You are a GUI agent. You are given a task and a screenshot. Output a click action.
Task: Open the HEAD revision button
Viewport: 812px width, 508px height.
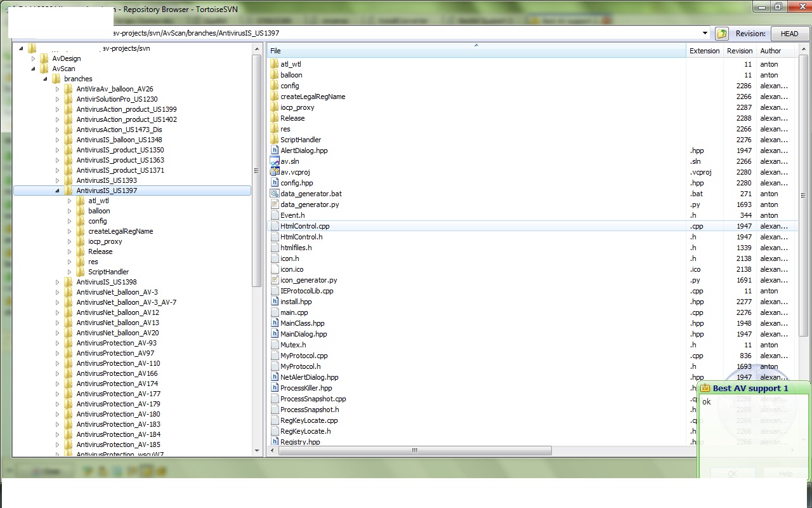pyautogui.click(x=789, y=34)
